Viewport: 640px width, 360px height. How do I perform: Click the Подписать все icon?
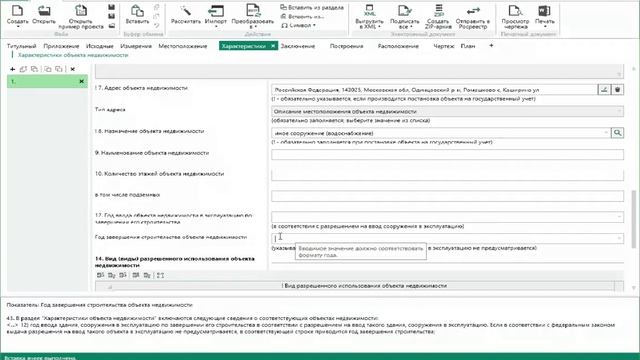click(404, 10)
